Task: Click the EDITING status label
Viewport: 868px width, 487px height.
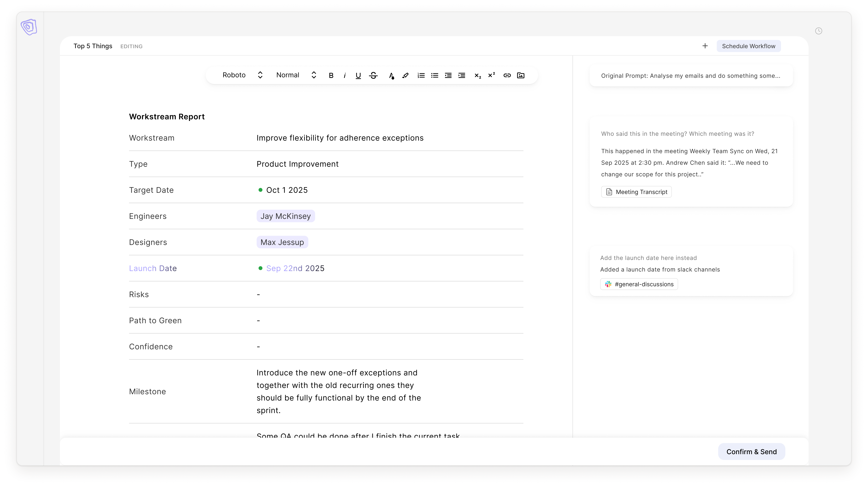Action: [x=131, y=47]
